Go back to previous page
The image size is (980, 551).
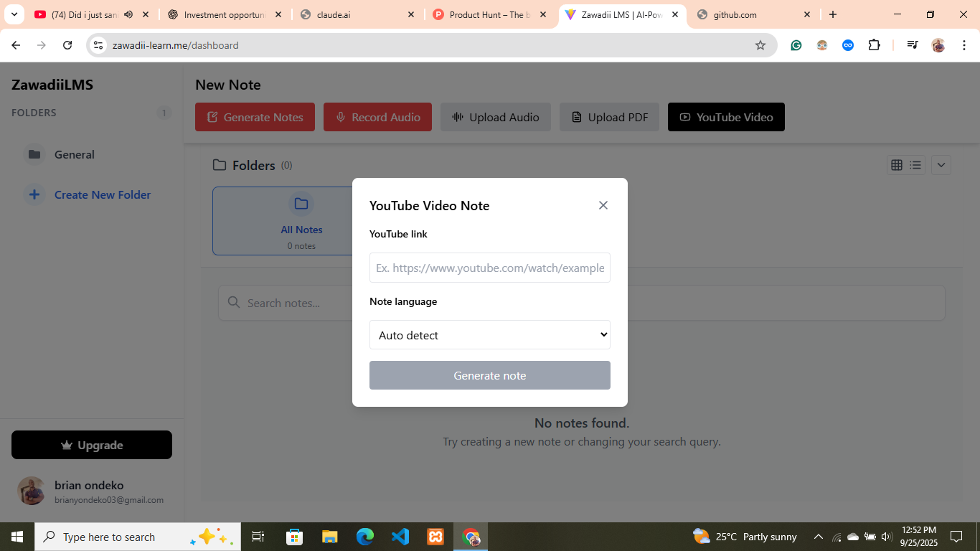[16, 45]
